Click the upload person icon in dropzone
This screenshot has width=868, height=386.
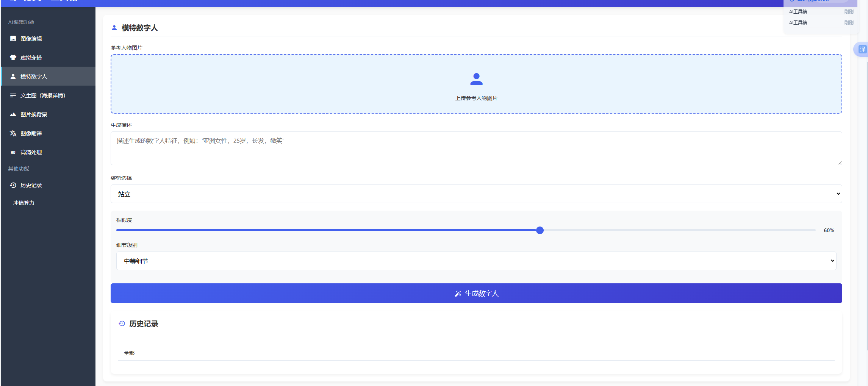tap(476, 79)
